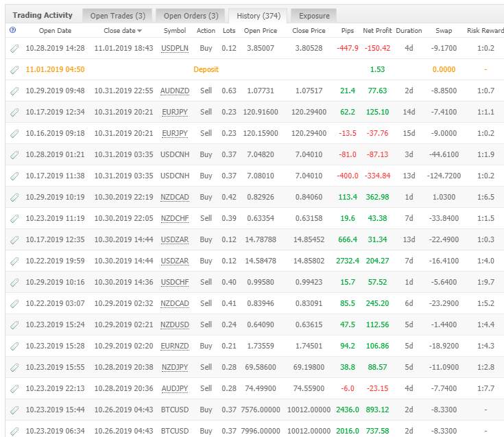504x437 pixels.
Task: Click the help question-mark icon in header
Action: 12,30
